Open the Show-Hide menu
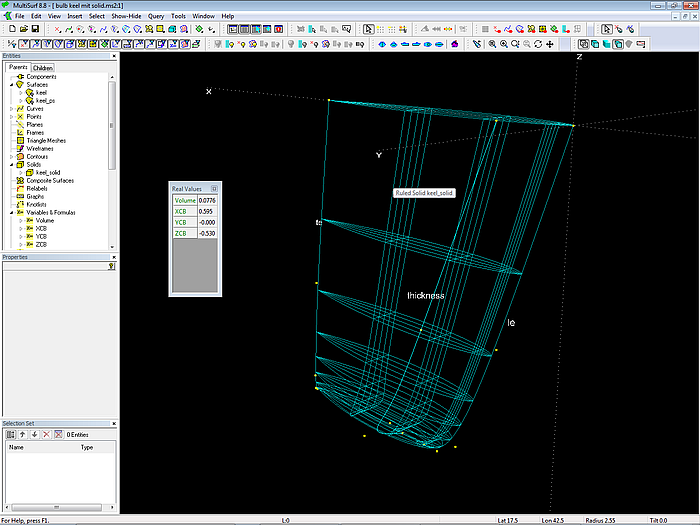 tap(125, 17)
